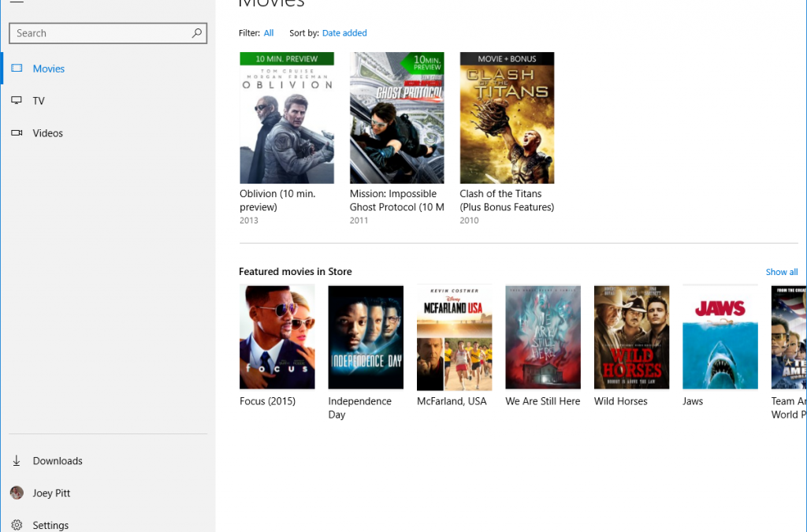Open the Wild Horses poster
807x532 pixels.
tap(631, 337)
